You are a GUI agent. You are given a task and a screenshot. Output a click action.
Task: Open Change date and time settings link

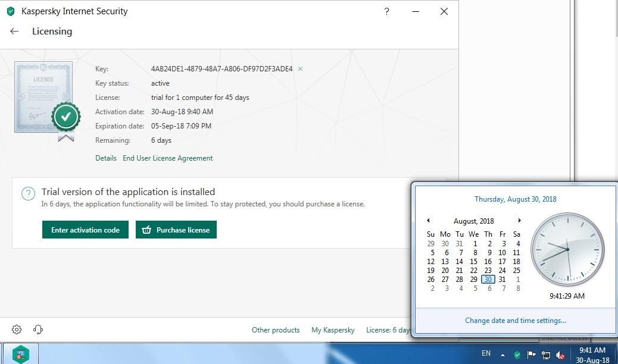516,321
